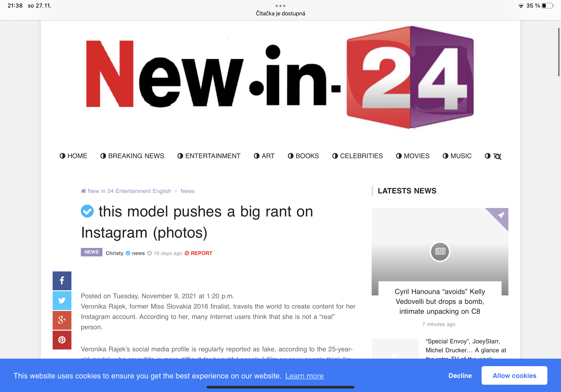Open the MOVIES section
The height and width of the screenshot is (392, 561).
pyautogui.click(x=413, y=156)
